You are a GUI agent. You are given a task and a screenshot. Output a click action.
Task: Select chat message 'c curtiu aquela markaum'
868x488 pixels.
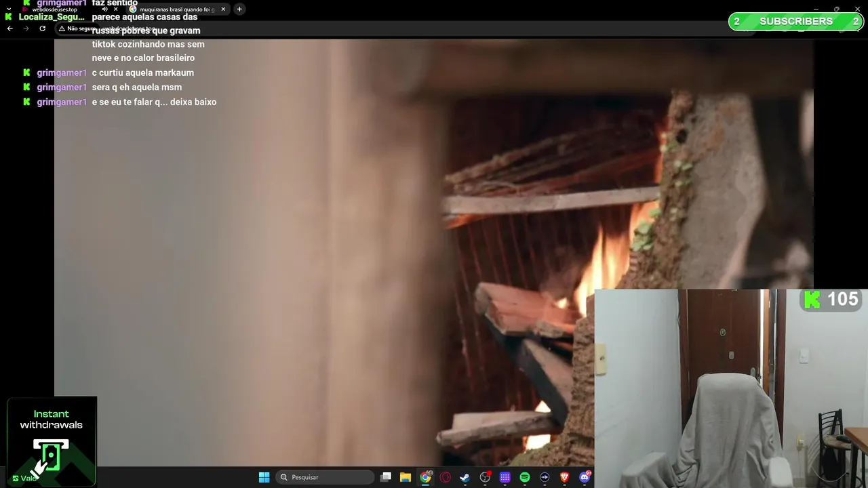pyautogui.click(x=143, y=73)
